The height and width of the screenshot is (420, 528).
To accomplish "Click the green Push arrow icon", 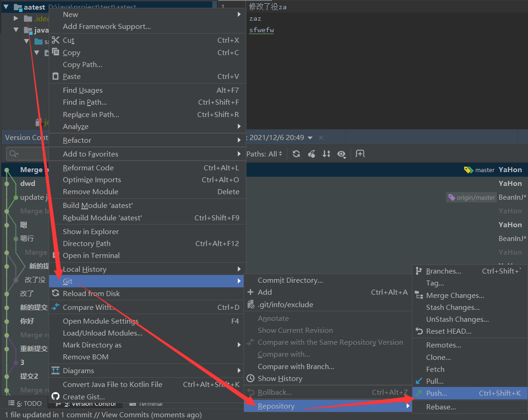I will pos(419,393).
